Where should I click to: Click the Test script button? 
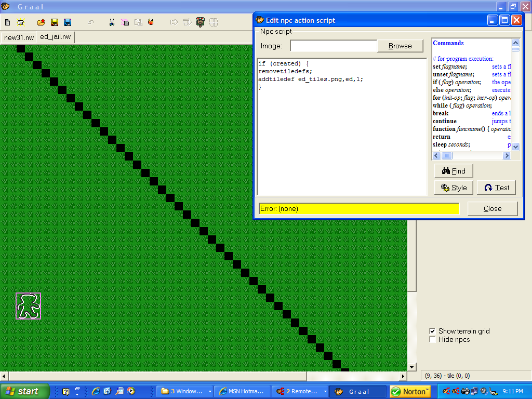(496, 188)
